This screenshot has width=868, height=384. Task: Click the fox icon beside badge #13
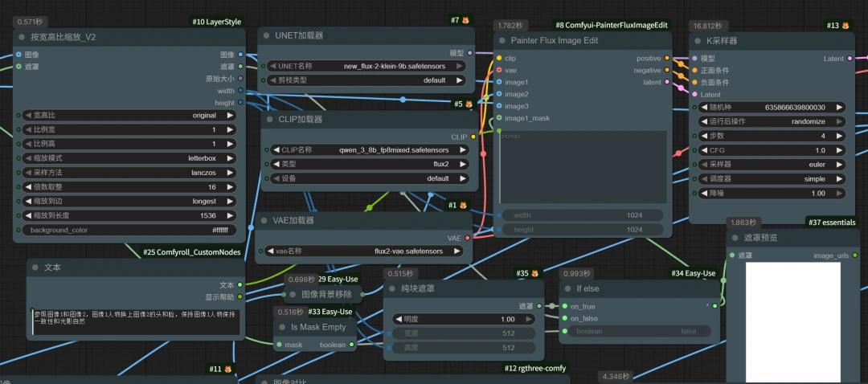pos(845,26)
